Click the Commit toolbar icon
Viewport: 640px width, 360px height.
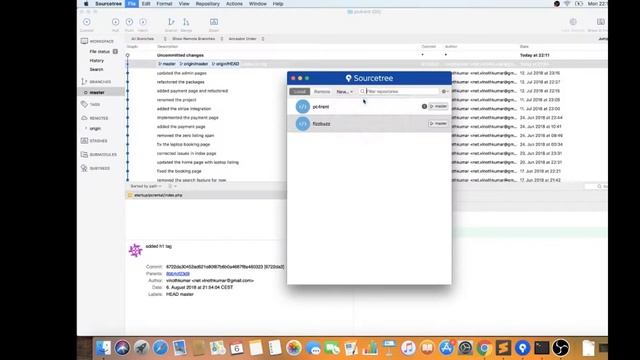point(87,22)
